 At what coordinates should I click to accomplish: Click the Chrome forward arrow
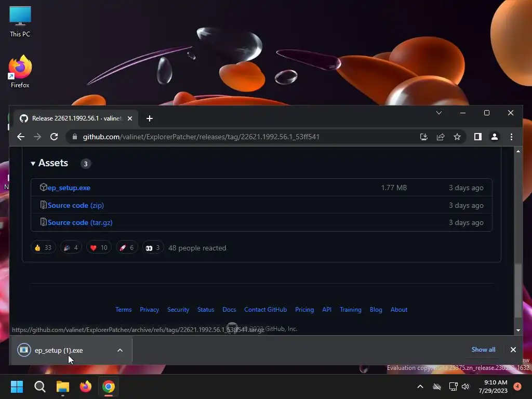(x=37, y=137)
